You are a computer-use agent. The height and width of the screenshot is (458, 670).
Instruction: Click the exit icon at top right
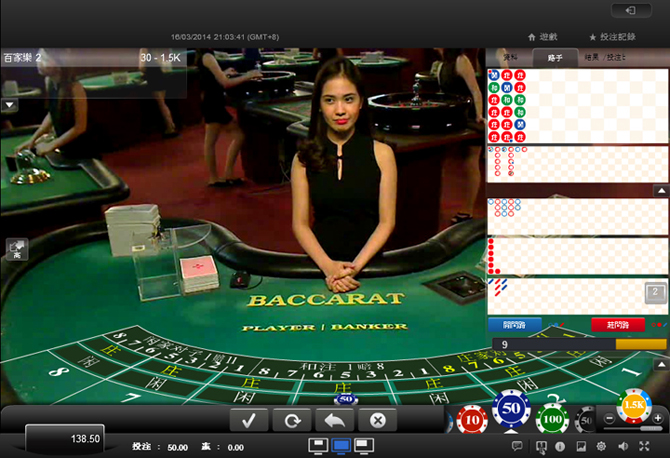point(631,10)
